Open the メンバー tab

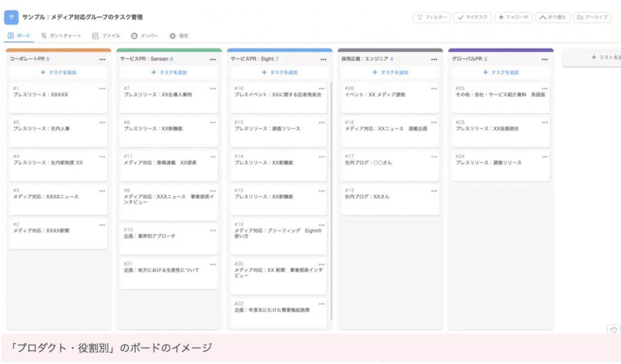pyautogui.click(x=145, y=36)
